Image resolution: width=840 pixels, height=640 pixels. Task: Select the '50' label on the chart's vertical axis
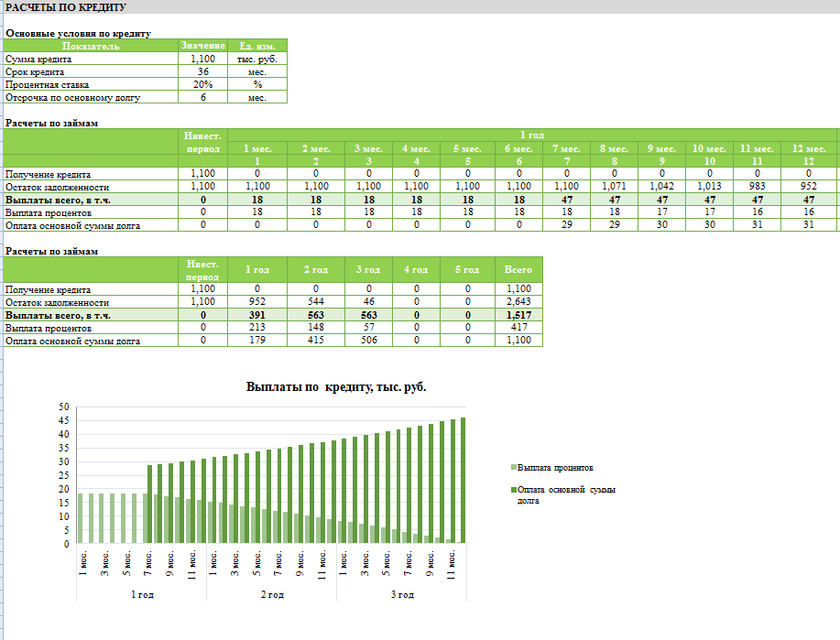click(64, 407)
